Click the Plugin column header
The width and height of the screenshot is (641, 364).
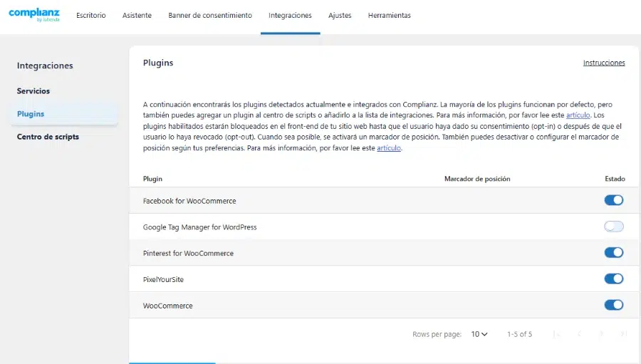click(152, 179)
